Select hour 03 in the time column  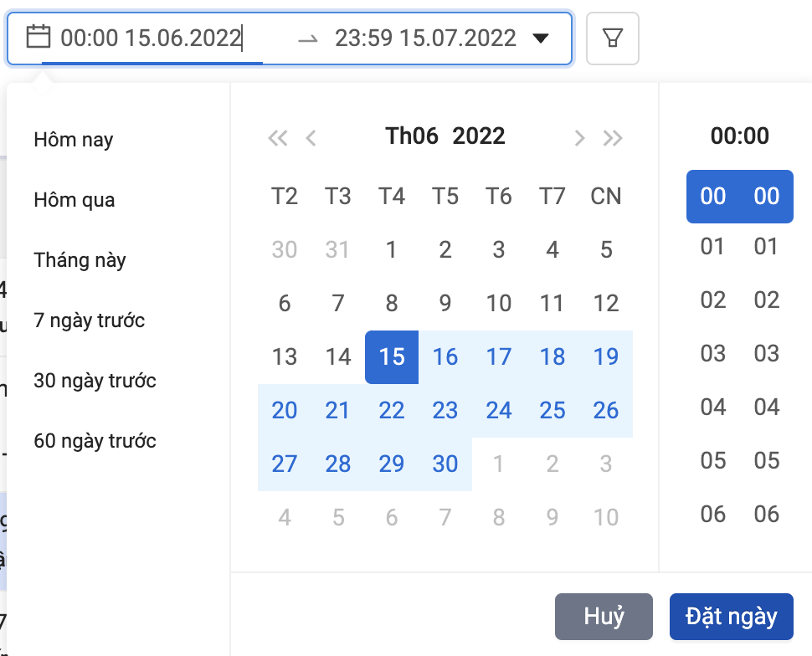click(712, 353)
